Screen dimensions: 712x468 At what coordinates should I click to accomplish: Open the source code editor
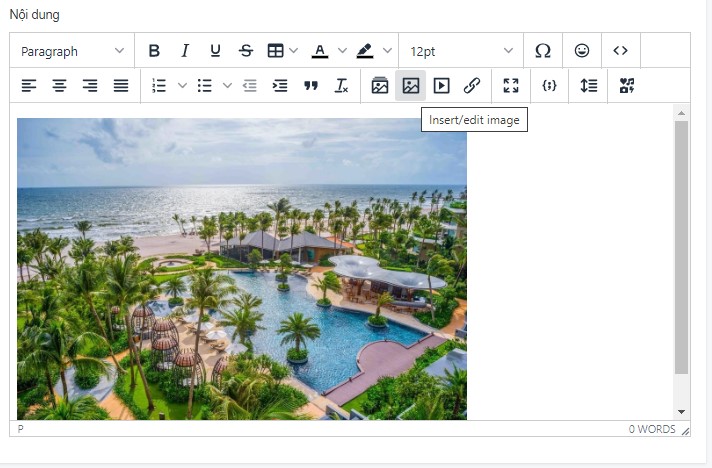click(x=620, y=51)
